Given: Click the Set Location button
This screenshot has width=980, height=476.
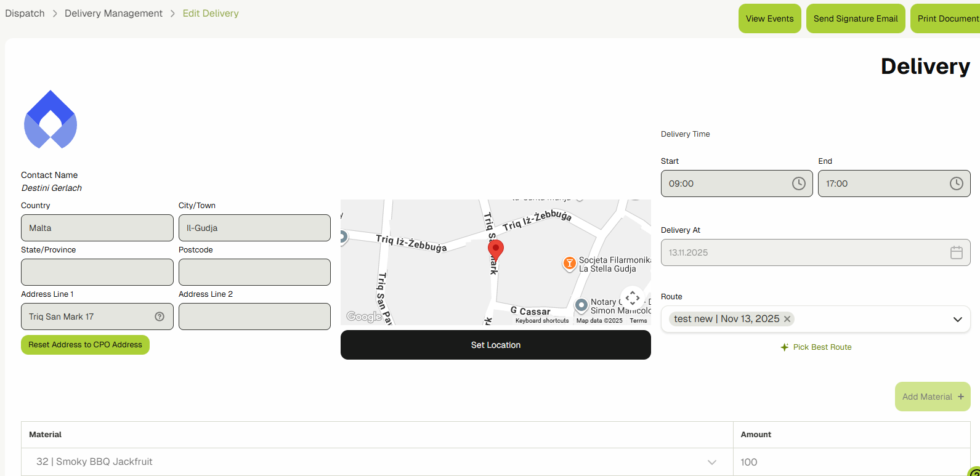Looking at the screenshot, I should point(495,345).
